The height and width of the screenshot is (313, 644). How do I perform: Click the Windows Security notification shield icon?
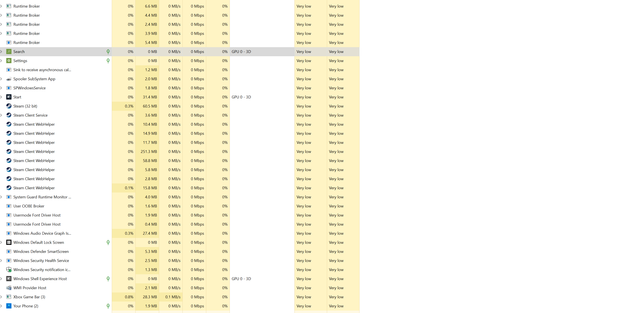point(9,270)
